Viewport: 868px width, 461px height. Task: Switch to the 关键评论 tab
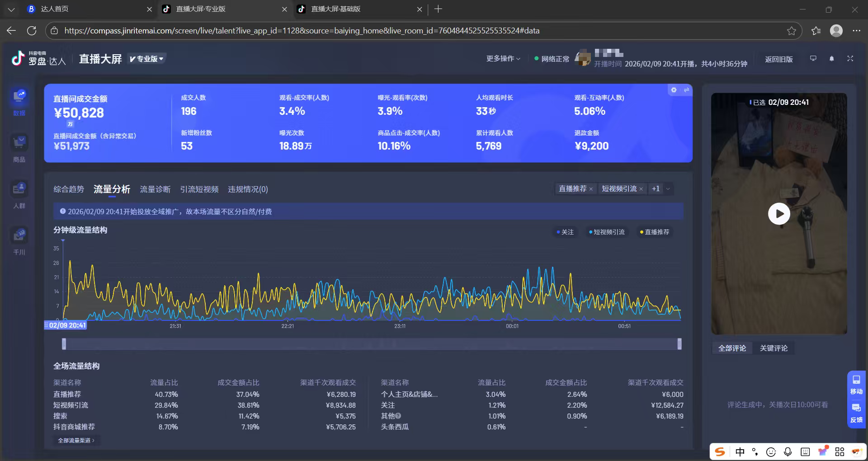point(774,348)
